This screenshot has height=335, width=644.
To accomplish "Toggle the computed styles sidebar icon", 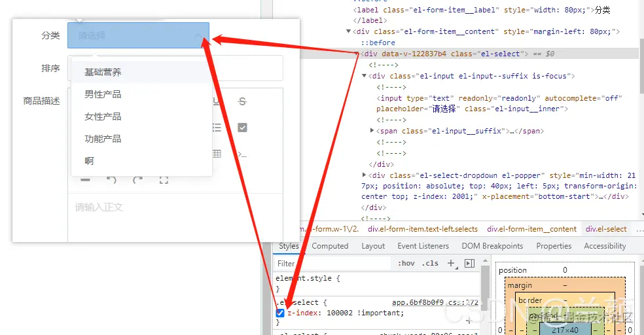I will 469,263.
